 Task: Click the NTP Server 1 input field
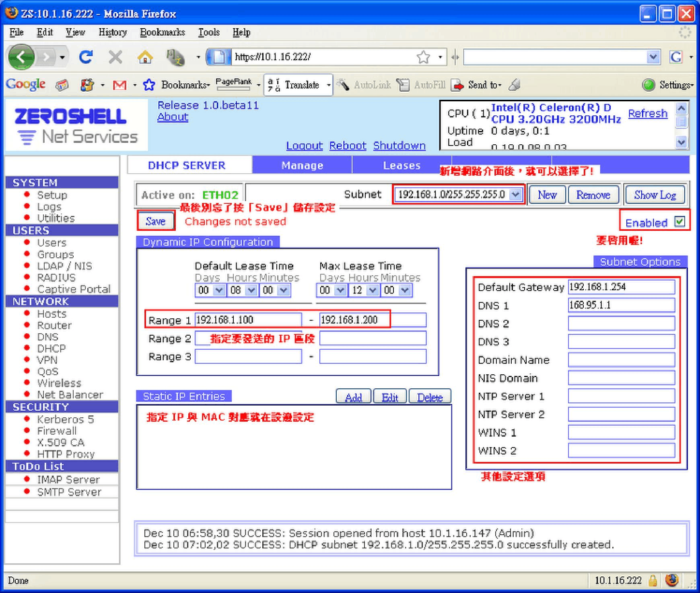tap(622, 396)
